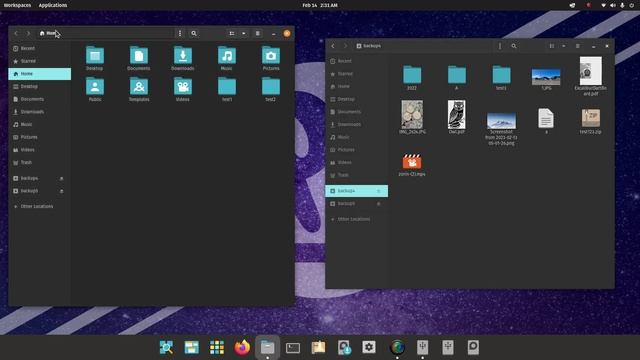
Task: Select the mp4 video file
Action: (412, 162)
